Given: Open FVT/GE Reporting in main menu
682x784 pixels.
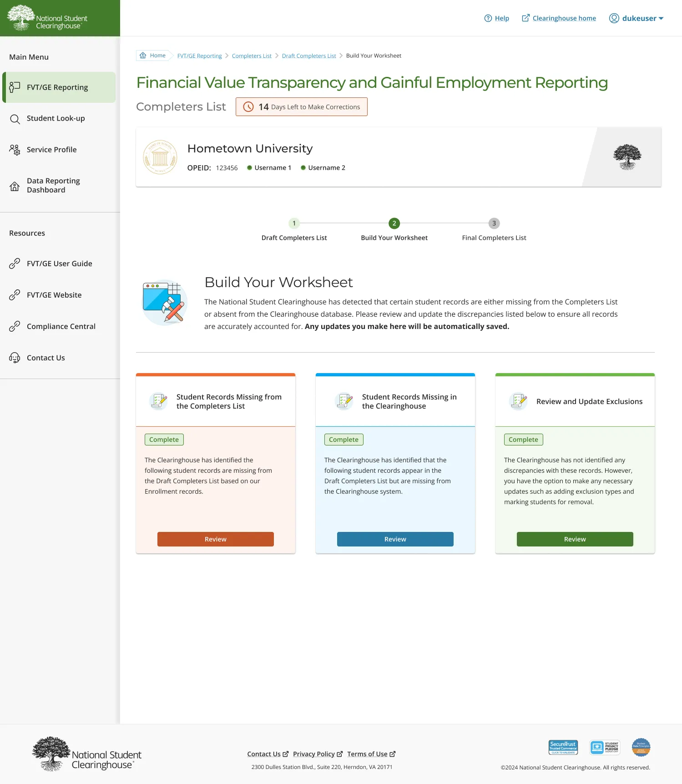Looking at the screenshot, I should tap(59, 87).
